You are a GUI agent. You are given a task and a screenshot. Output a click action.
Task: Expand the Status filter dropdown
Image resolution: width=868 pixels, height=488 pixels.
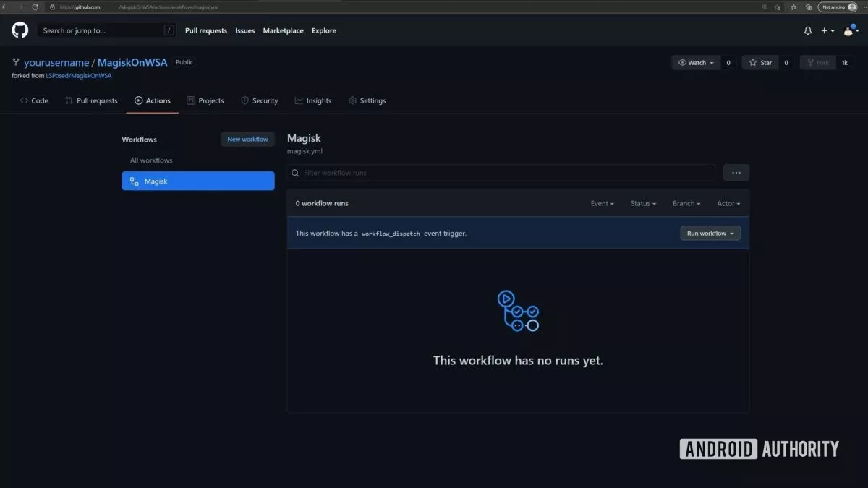(644, 203)
